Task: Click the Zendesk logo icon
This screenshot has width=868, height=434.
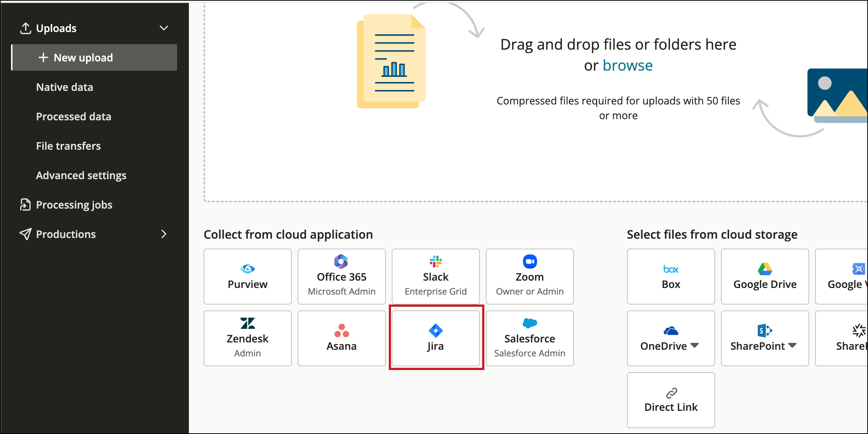Action: click(248, 323)
